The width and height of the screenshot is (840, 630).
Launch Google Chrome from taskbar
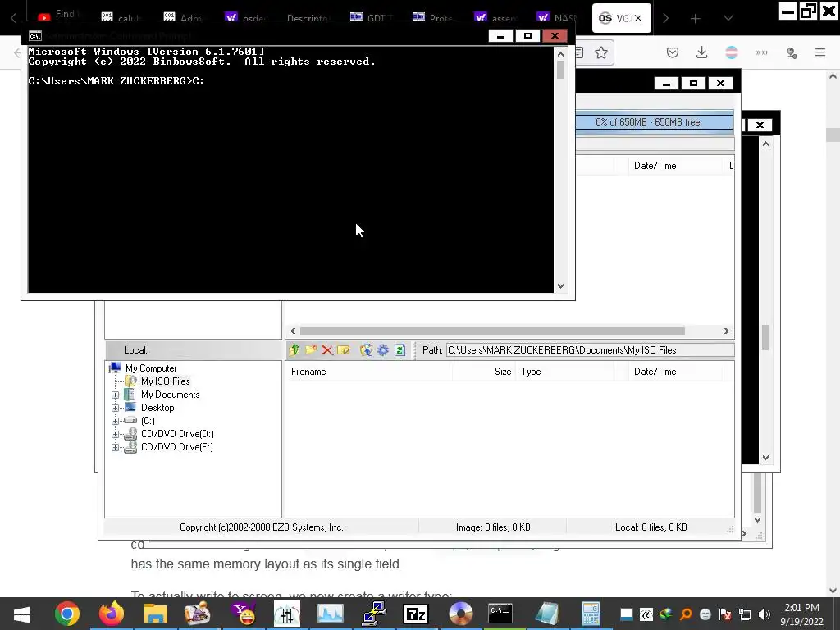[x=67, y=614]
